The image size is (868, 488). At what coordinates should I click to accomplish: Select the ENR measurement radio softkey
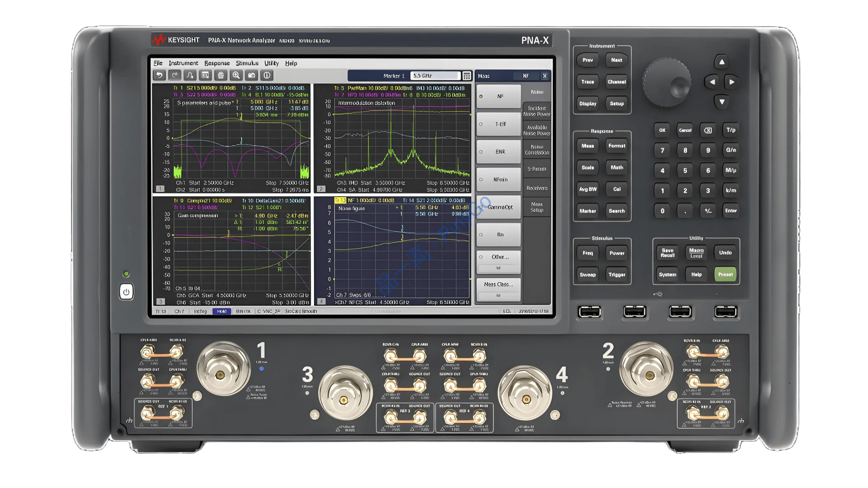tap(498, 152)
